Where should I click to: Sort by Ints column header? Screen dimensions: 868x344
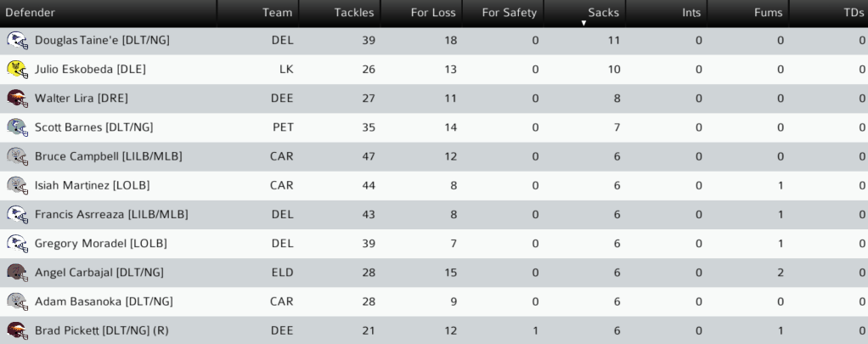click(x=691, y=13)
